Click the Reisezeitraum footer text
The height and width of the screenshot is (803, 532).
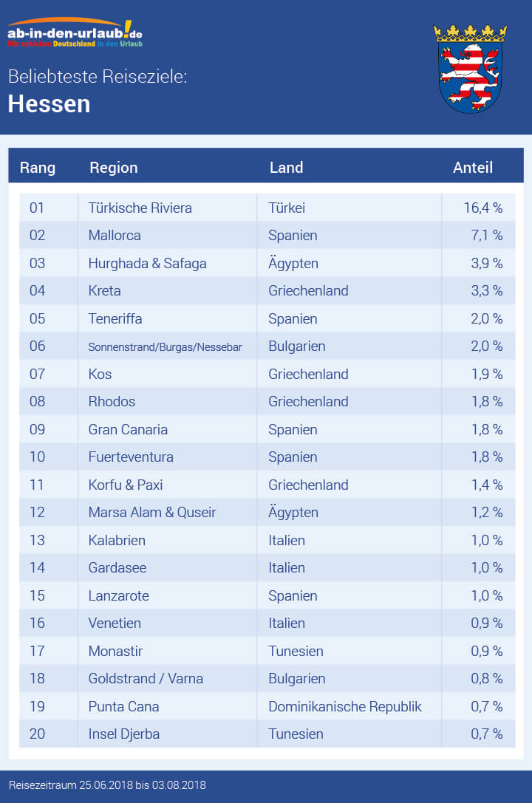[107, 785]
